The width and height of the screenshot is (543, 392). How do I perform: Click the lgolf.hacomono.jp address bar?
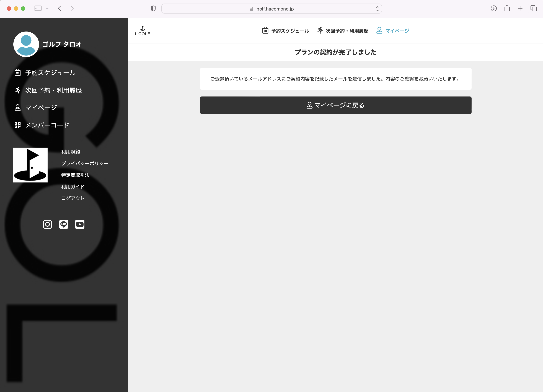tap(272, 9)
